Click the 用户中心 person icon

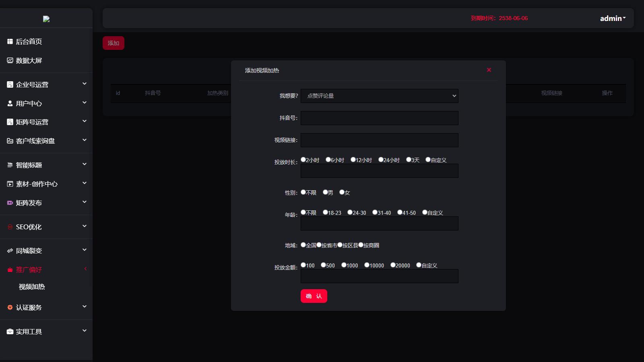click(10, 103)
